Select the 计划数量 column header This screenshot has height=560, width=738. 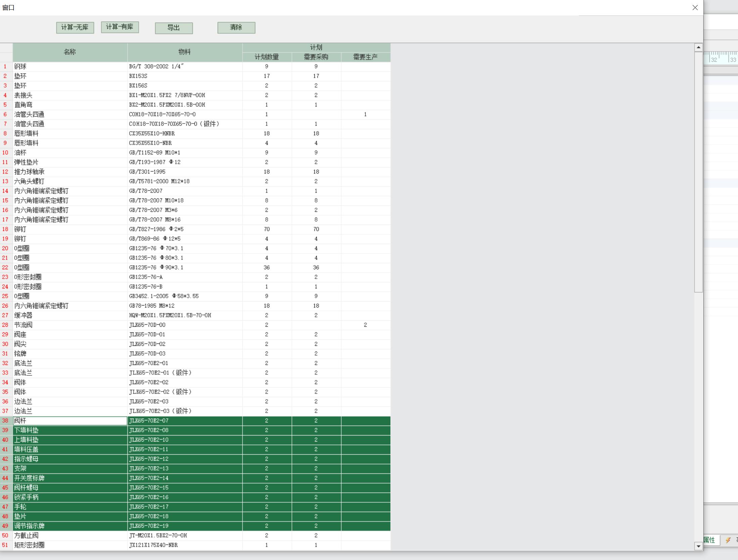[x=267, y=57]
